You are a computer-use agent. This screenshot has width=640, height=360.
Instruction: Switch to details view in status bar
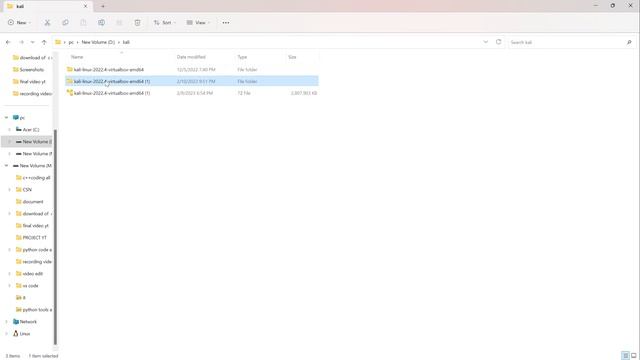click(x=625, y=356)
